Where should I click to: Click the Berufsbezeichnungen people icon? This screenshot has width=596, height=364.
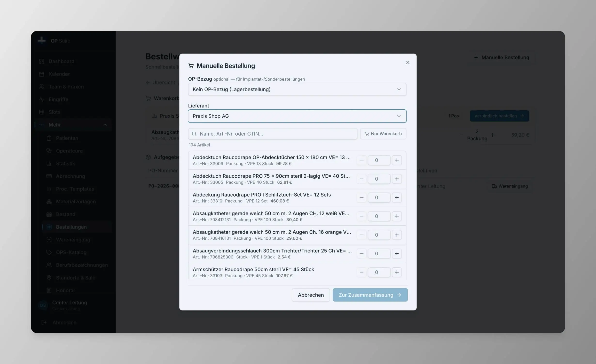pos(49,265)
